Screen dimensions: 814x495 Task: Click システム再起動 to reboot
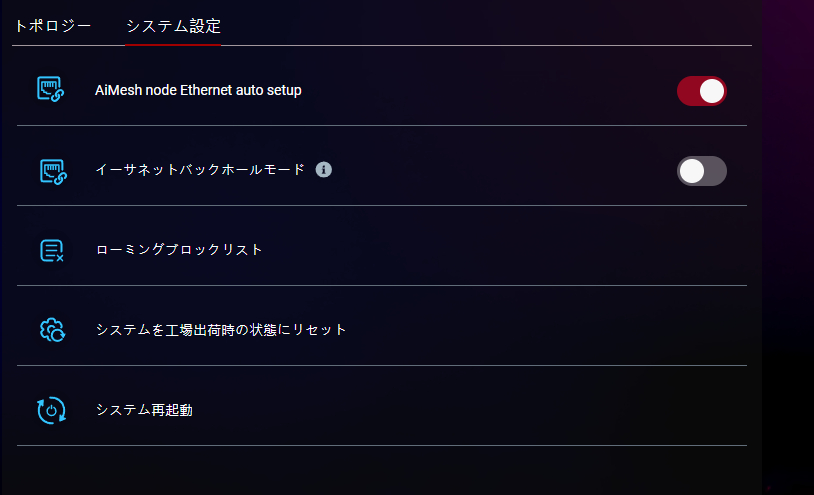144,409
